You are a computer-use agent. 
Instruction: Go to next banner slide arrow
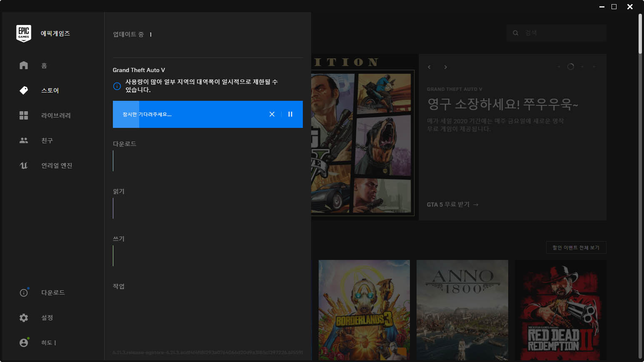click(445, 67)
